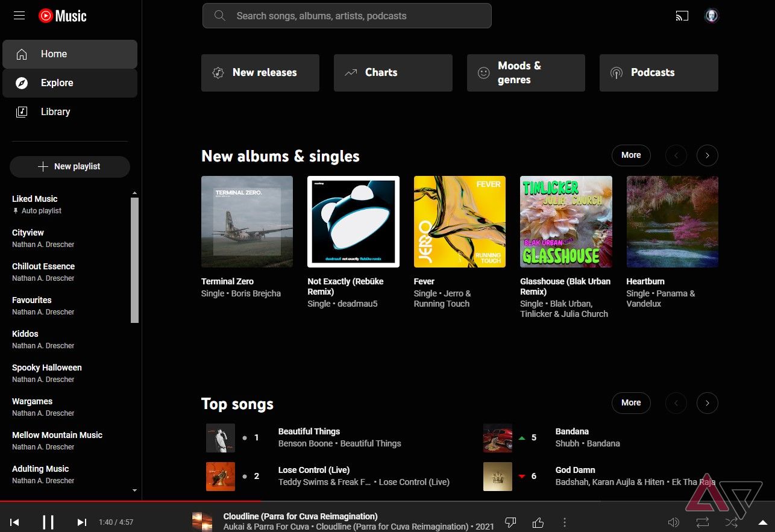Previous arrow in Top songs section

(676, 403)
